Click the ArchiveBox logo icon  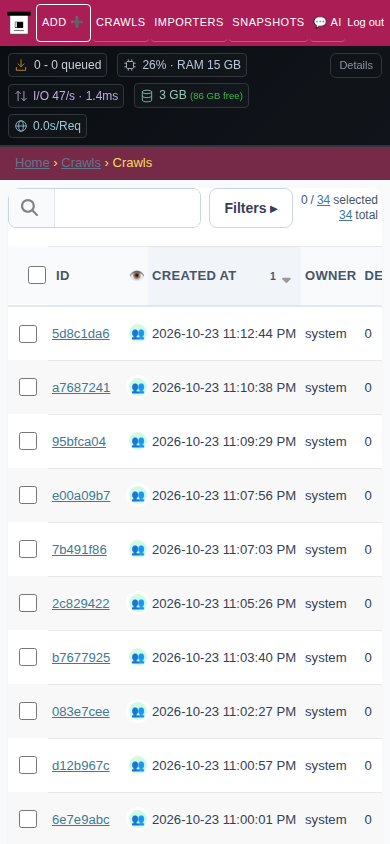19,23
